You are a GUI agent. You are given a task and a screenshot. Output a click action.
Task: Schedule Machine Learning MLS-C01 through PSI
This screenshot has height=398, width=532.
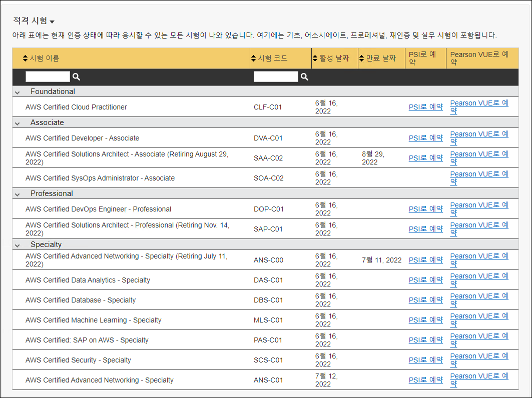pos(426,320)
